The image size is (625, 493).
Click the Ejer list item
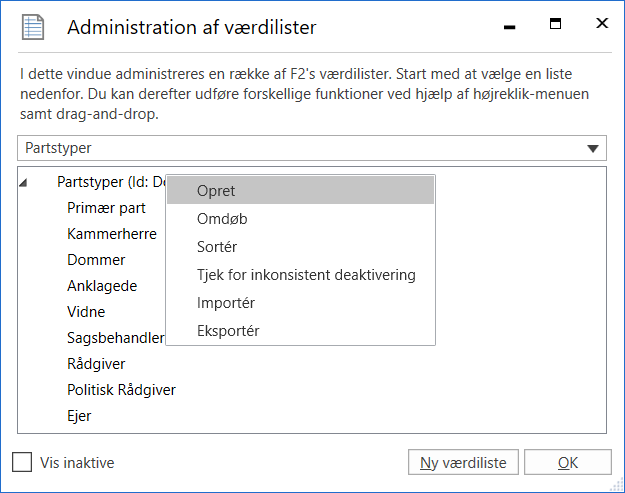(x=80, y=415)
